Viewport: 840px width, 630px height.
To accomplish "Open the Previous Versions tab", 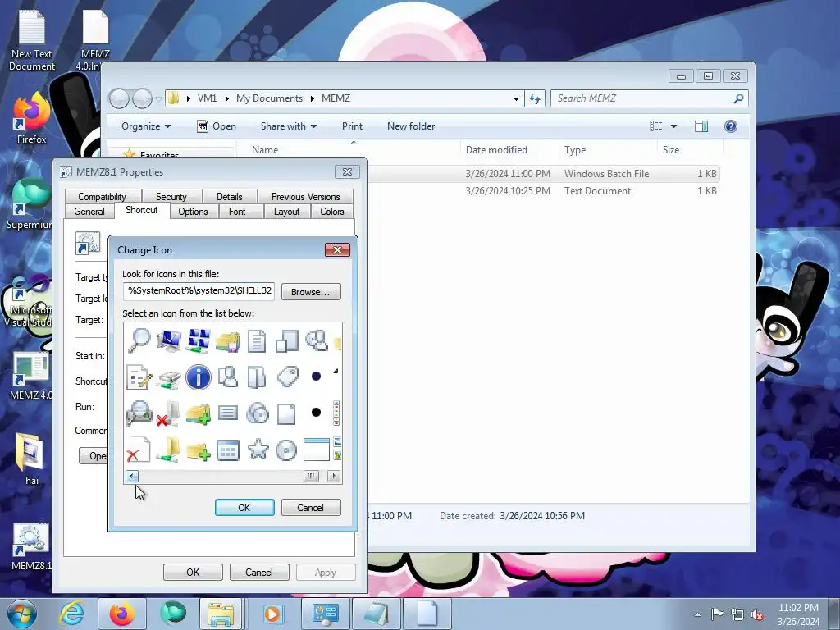I will 305,197.
